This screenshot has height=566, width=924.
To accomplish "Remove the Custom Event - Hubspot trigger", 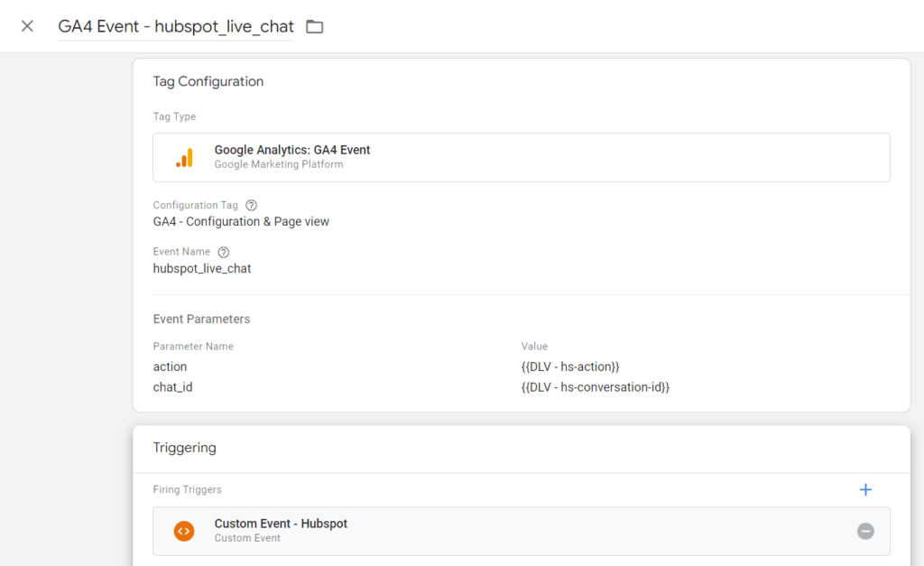I will [865, 531].
